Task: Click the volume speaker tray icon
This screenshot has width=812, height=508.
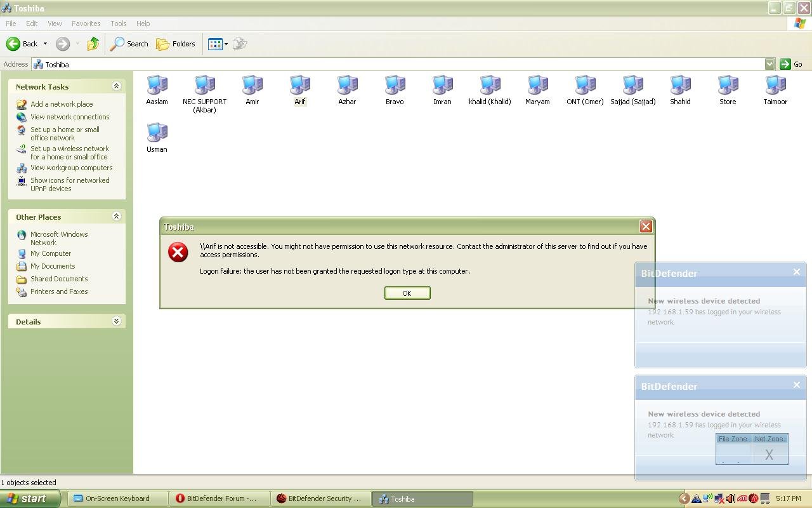Action: click(730, 498)
